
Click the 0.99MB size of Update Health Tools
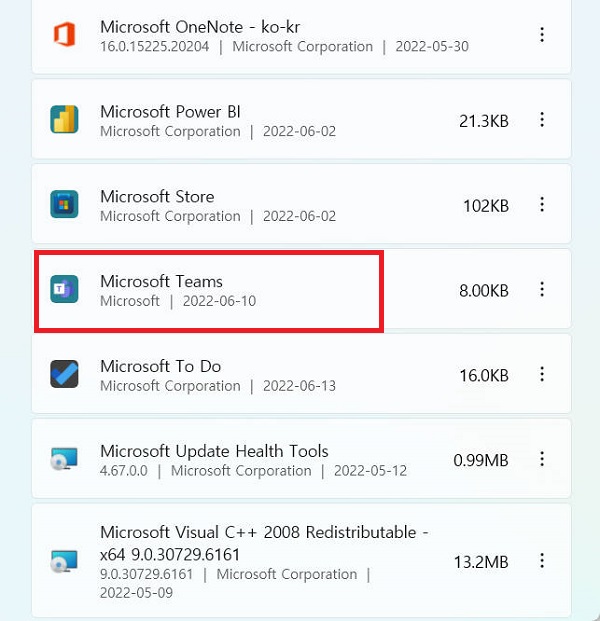pos(481,460)
